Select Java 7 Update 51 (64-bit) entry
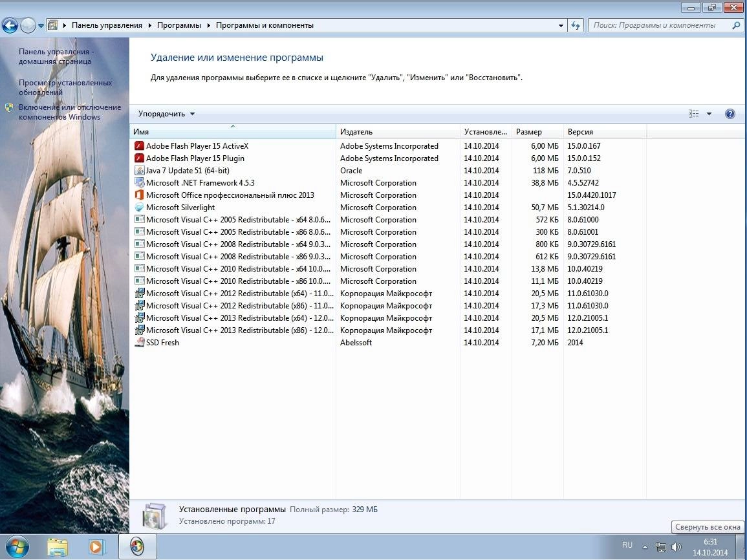The image size is (747, 560). point(188,171)
